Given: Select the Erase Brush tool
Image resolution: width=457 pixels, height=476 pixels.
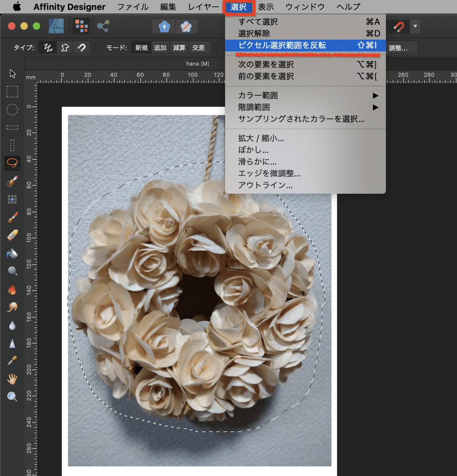Looking at the screenshot, I should pos(12,235).
